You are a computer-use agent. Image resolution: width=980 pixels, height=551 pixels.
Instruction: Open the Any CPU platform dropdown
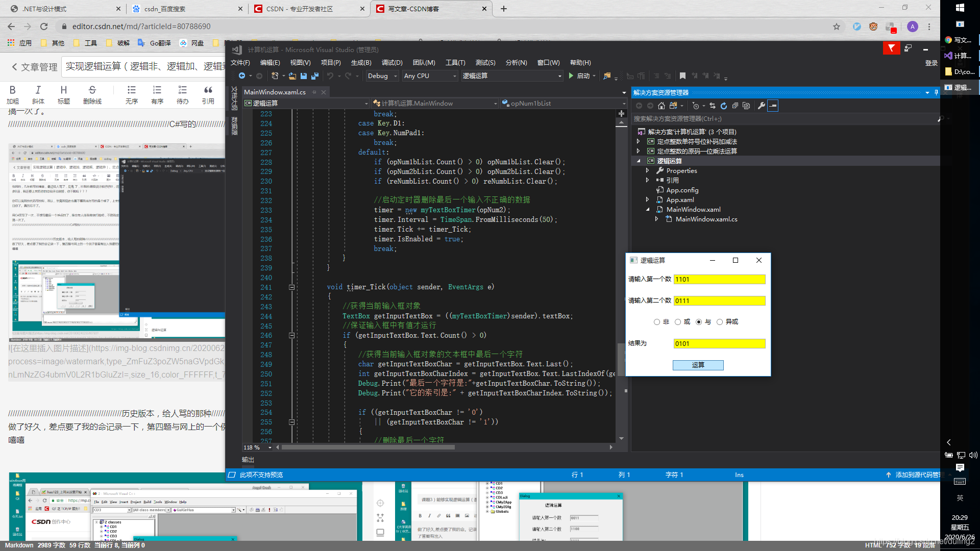pos(429,76)
